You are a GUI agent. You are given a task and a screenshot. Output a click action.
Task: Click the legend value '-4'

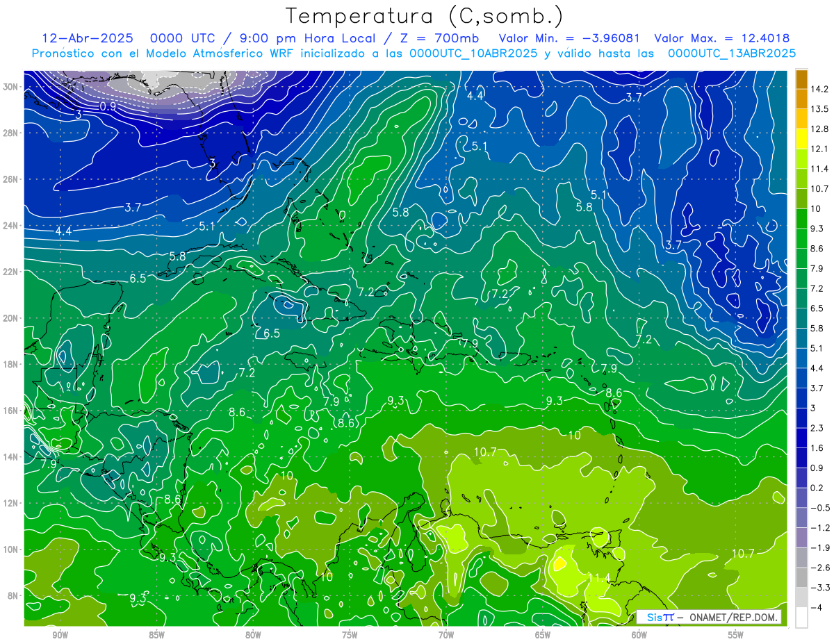coord(817,607)
